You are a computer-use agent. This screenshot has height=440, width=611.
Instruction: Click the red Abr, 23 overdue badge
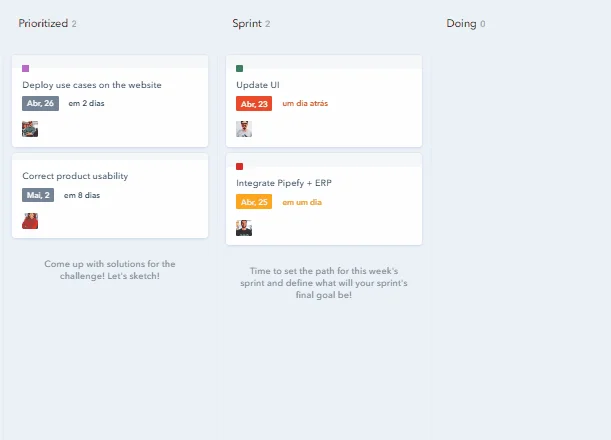point(254,103)
